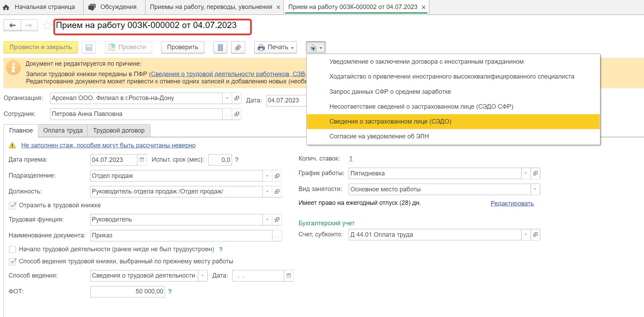Expand the Вид занятости dropdown
The width and height of the screenshot is (644, 317).
coord(535,189)
